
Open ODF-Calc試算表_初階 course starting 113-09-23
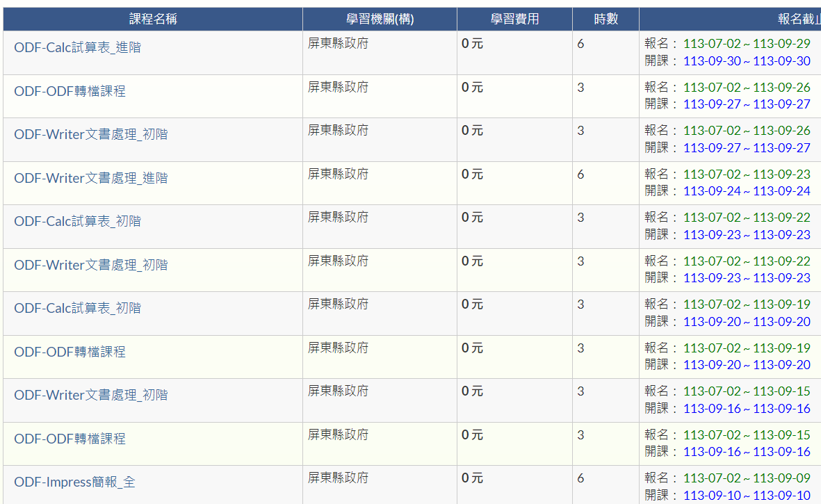click(77, 221)
